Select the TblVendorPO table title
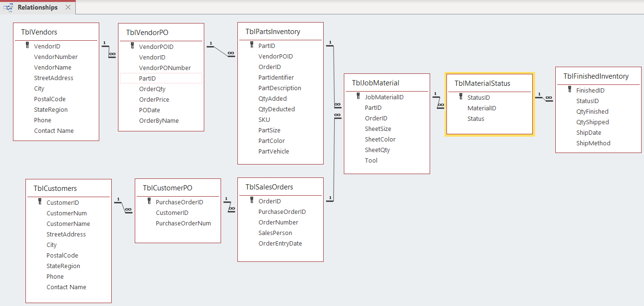The height and width of the screenshot is (306, 644). (x=147, y=33)
